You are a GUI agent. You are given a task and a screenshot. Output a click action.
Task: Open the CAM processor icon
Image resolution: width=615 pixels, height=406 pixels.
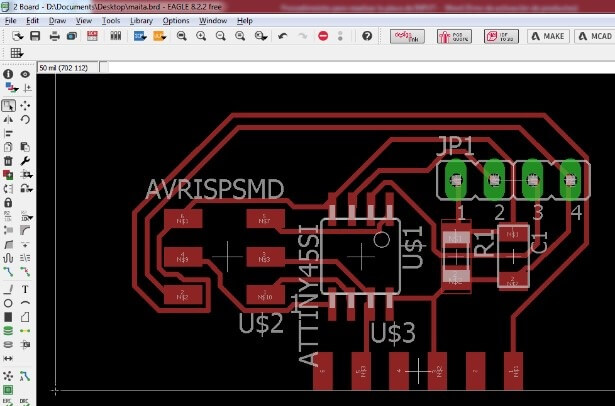click(x=72, y=36)
